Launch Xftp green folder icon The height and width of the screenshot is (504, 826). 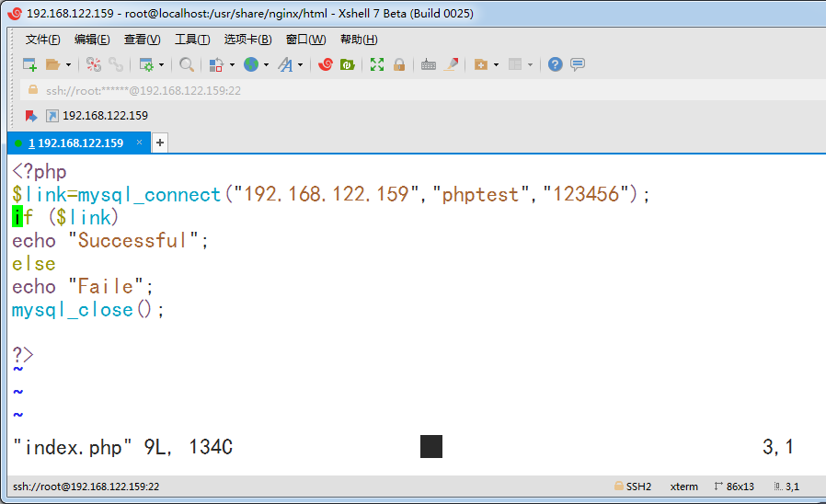(x=347, y=64)
